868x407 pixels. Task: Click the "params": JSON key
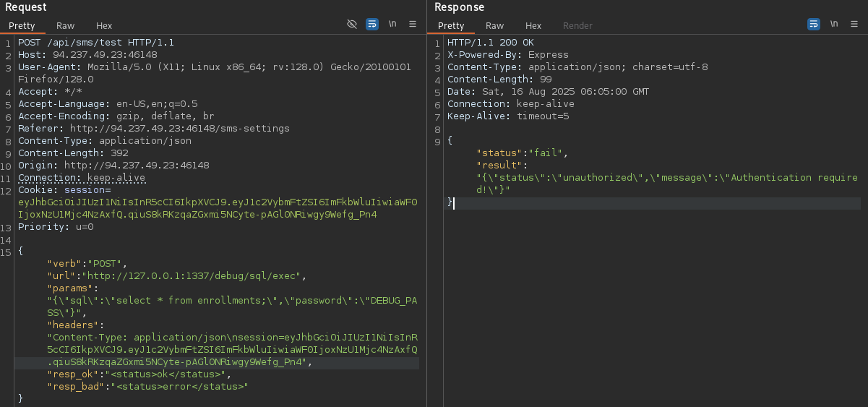click(73, 288)
